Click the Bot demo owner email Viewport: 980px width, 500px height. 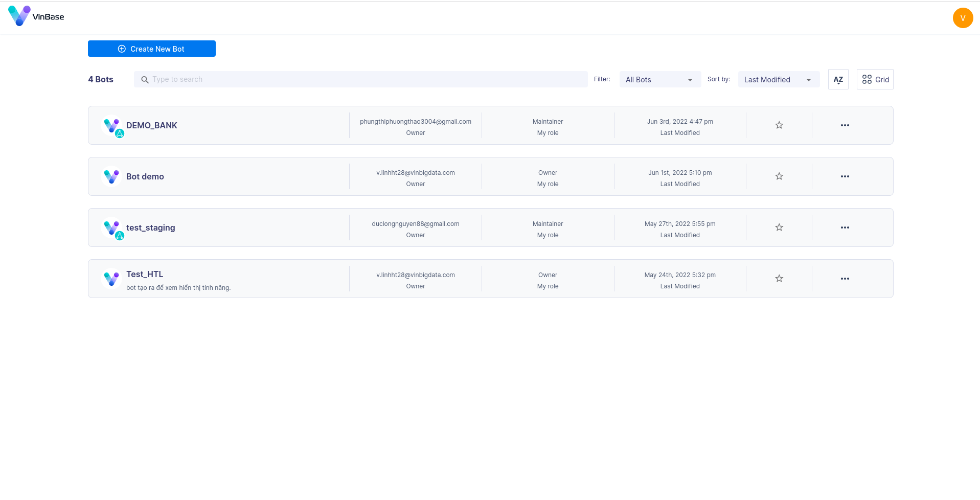point(416,173)
